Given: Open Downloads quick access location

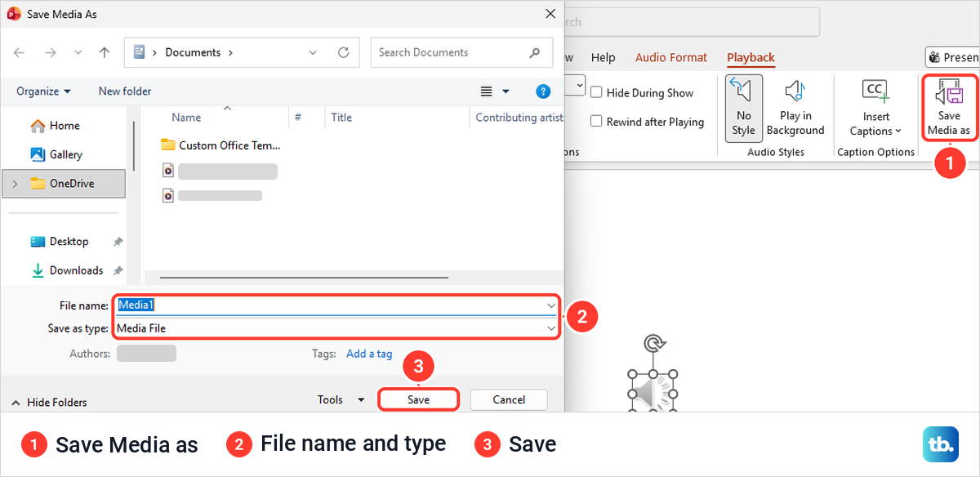Looking at the screenshot, I should point(67,270).
